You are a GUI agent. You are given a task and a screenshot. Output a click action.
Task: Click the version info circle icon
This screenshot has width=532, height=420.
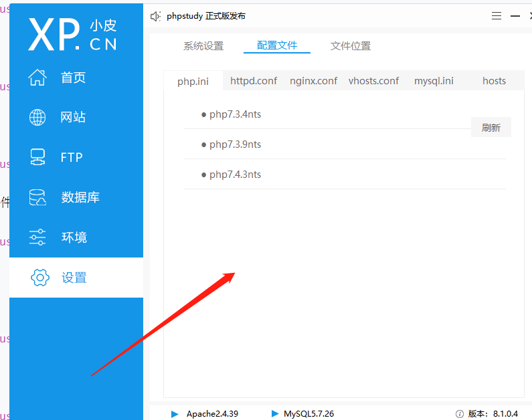(x=459, y=414)
